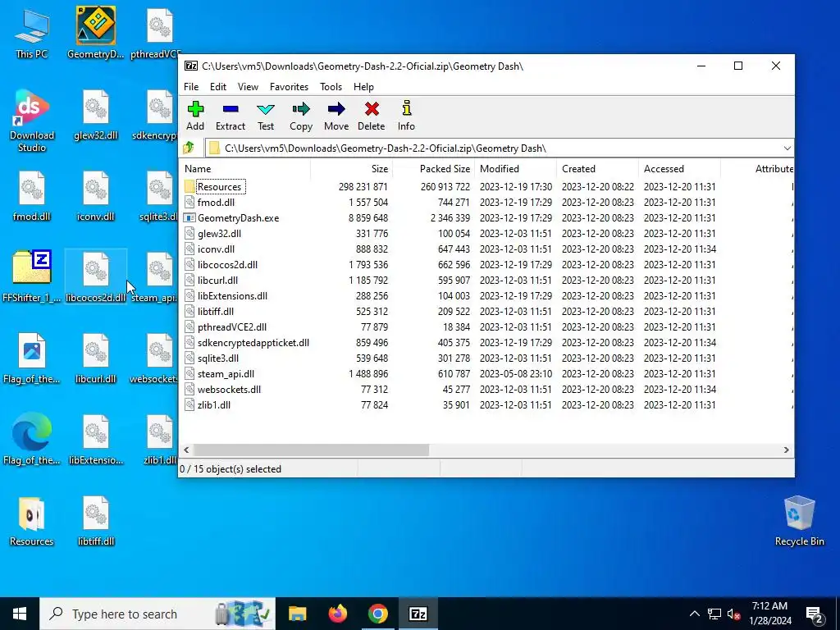
Task: Select websockets.dll in the archive list
Action: click(x=230, y=390)
